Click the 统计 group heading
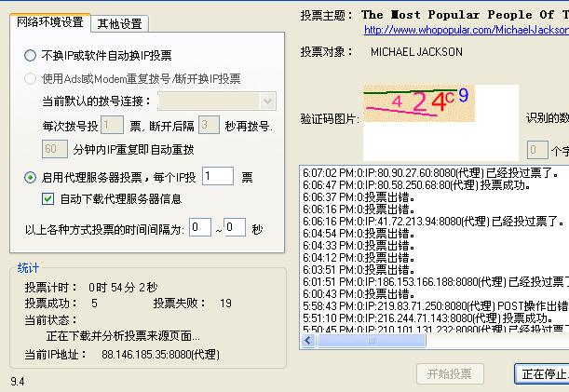 pyautogui.click(x=28, y=268)
